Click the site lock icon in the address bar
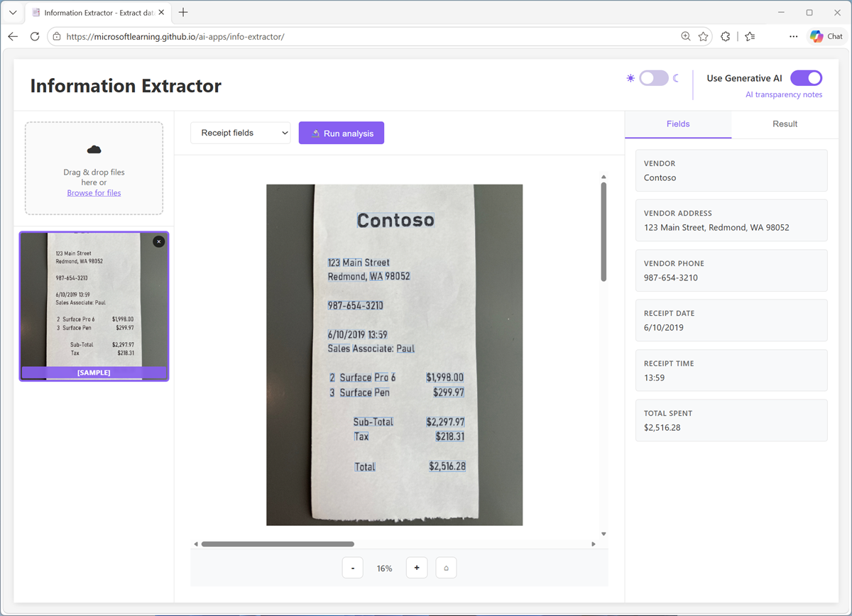Screen dimensions: 852x616 tap(57, 36)
